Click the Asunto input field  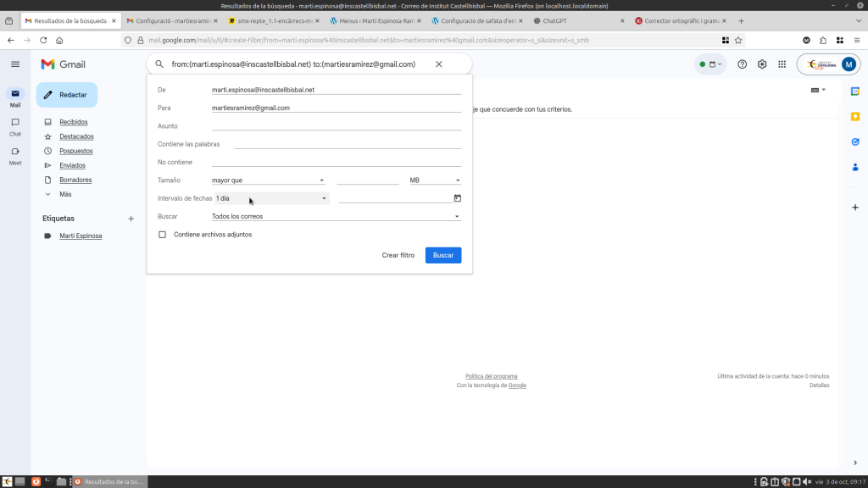tap(336, 125)
